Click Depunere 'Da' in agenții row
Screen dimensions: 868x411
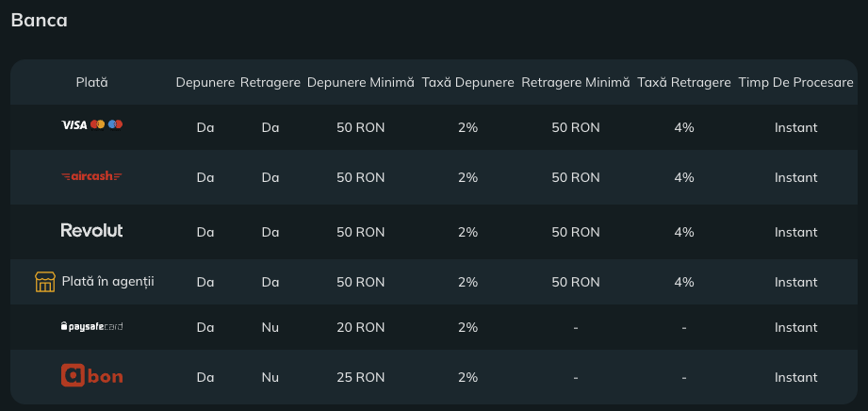pyautogui.click(x=205, y=282)
